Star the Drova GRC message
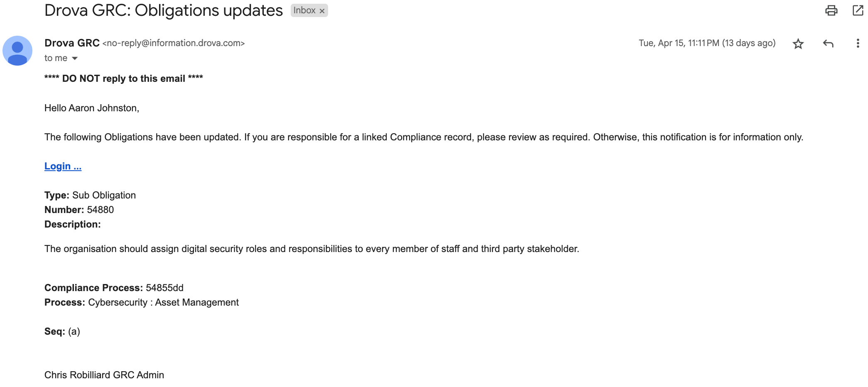Image resolution: width=868 pixels, height=387 pixels. tap(798, 44)
